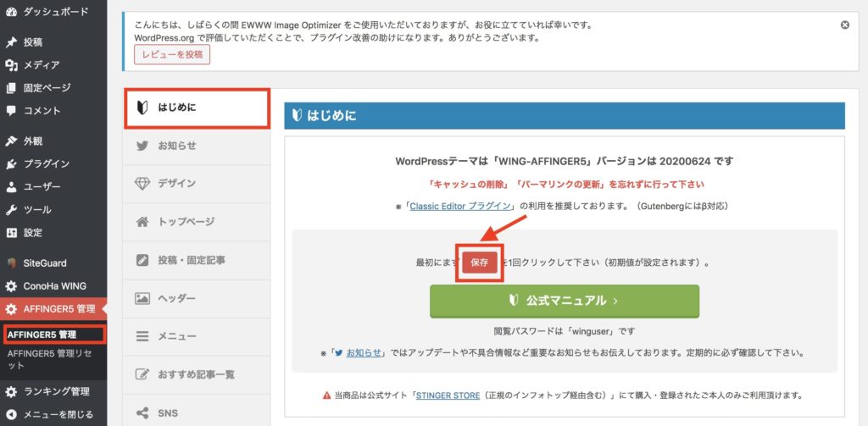Click the sliders icon beside 設定

pos(11,232)
